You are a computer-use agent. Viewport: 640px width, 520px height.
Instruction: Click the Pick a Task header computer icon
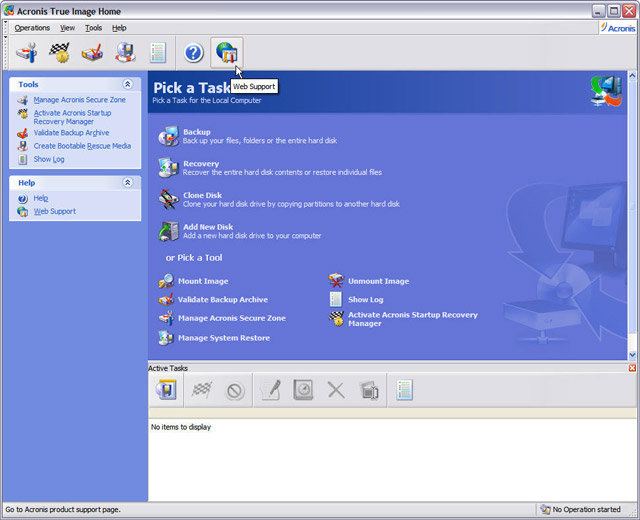[606, 91]
